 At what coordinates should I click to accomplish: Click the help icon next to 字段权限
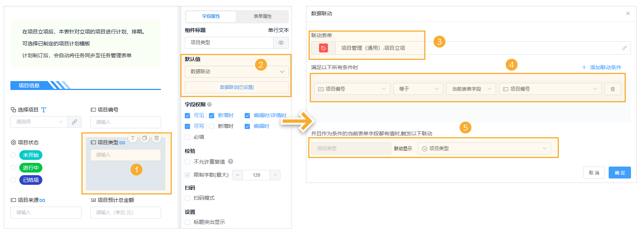click(209, 104)
